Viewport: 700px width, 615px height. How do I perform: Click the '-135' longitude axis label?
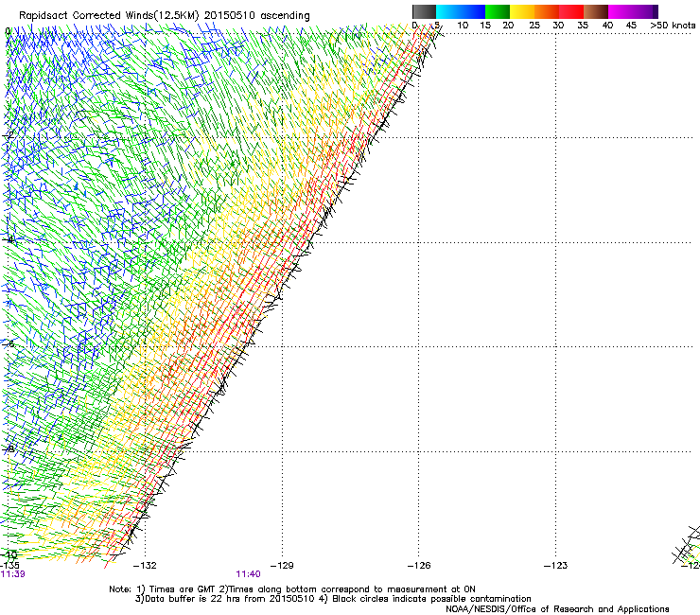pos(10,566)
